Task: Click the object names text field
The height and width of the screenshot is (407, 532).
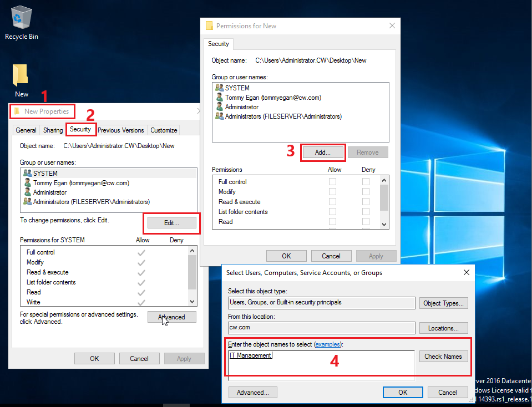Action: (322, 363)
